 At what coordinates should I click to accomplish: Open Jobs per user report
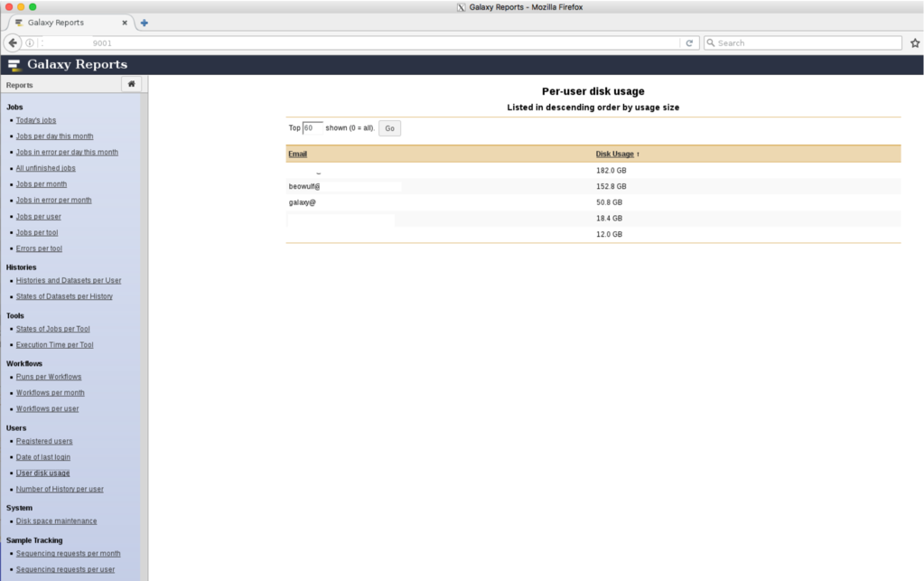pos(38,216)
